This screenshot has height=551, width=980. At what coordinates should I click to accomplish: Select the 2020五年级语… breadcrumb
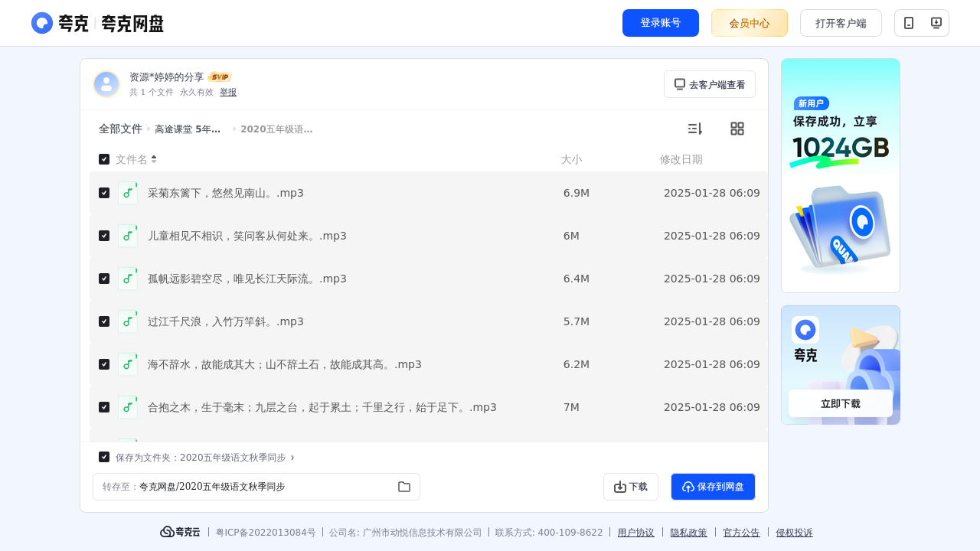click(x=276, y=129)
